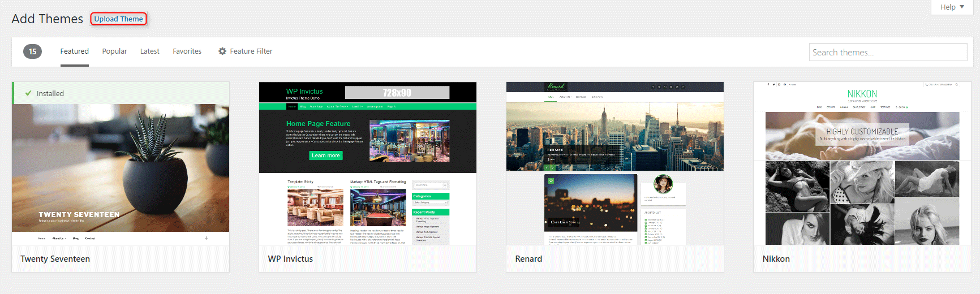Click the Nikkon theme name label
The width and height of the screenshot is (980, 294).
[776, 259]
